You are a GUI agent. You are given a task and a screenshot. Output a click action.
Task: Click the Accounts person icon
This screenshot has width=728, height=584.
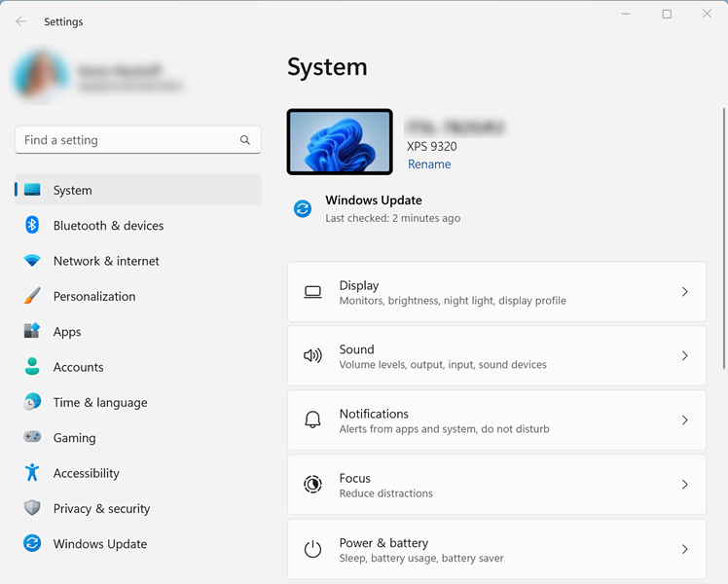pos(32,367)
